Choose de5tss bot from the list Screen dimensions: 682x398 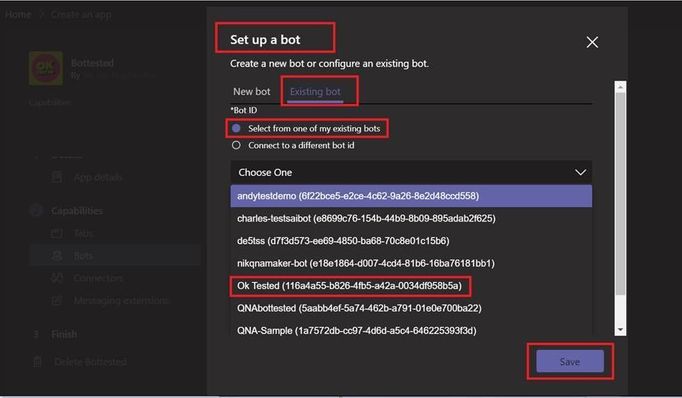tap(411, 241)
